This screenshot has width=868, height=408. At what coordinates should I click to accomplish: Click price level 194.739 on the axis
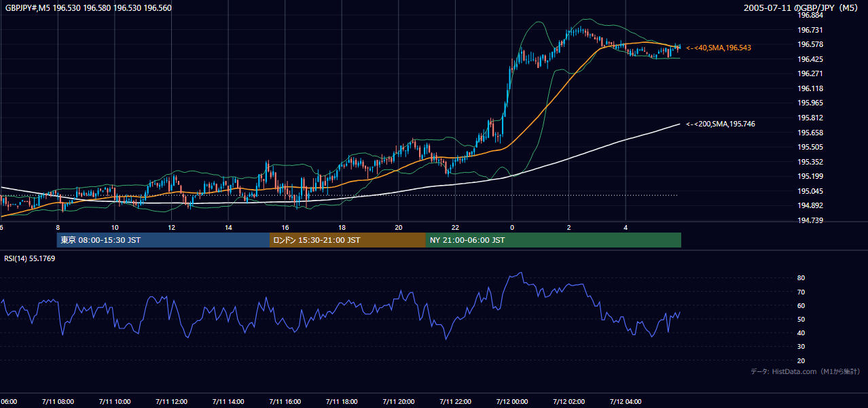(810, 220)
